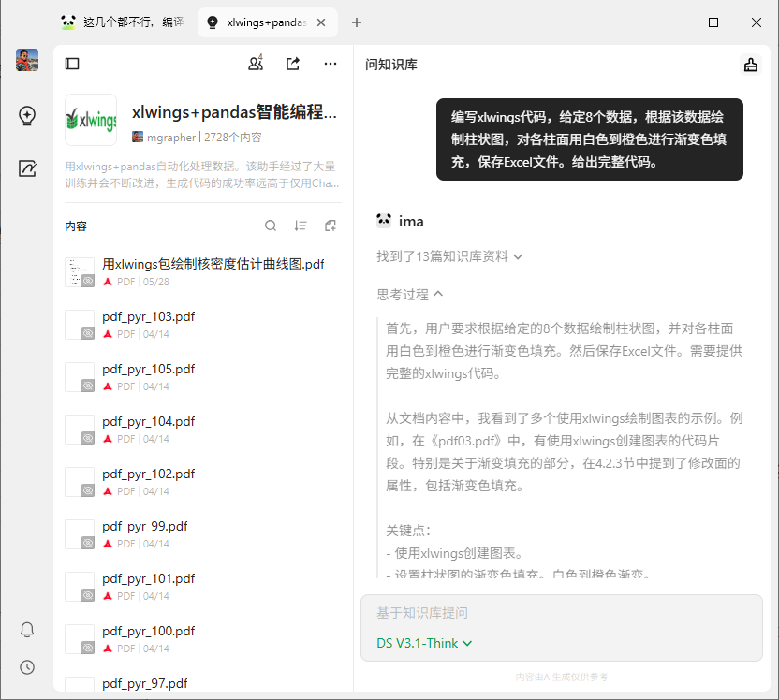Click the discover plus icon in left sidebar

pyautogui.click(x=26, y=116)
